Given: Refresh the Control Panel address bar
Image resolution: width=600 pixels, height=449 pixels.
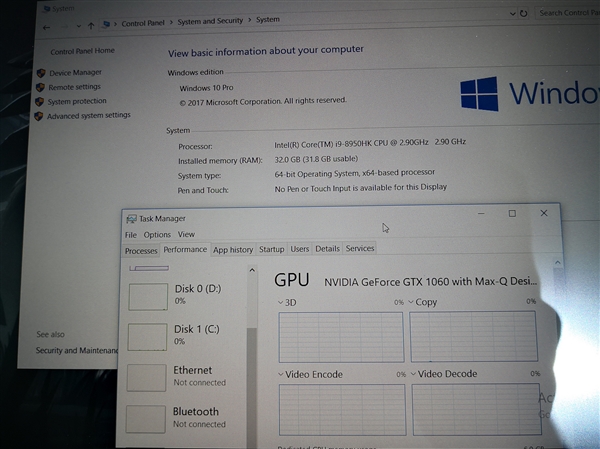Looking at the screenshot, I should pyautogui.click(x=526, y=14).
